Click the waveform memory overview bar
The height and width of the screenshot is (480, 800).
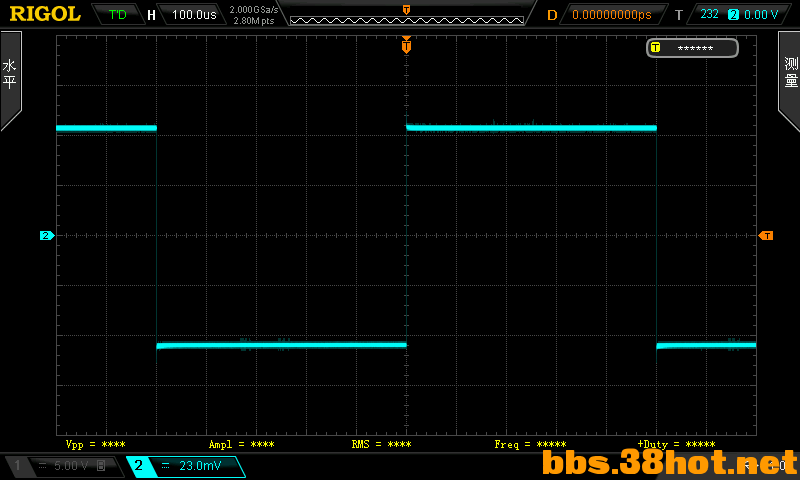coord(407,20)
